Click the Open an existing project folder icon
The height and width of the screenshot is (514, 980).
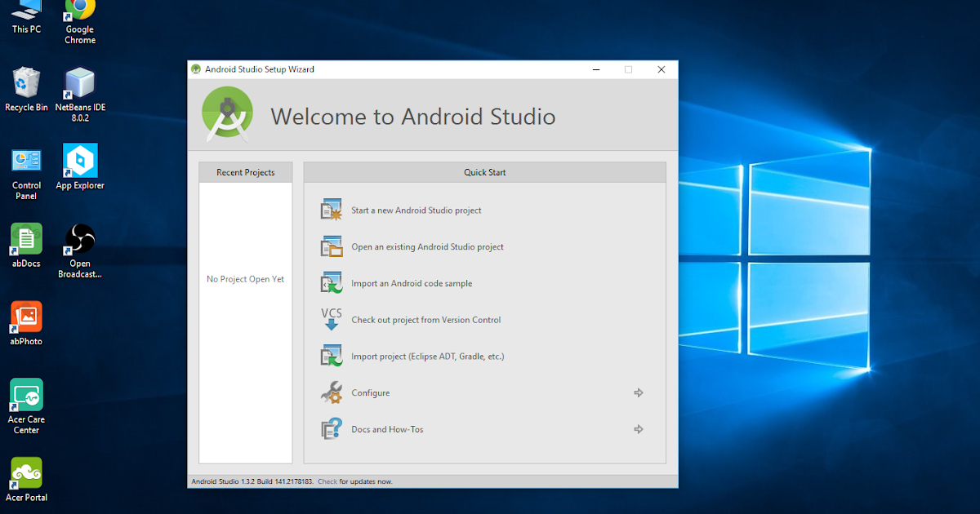[330, 246]
